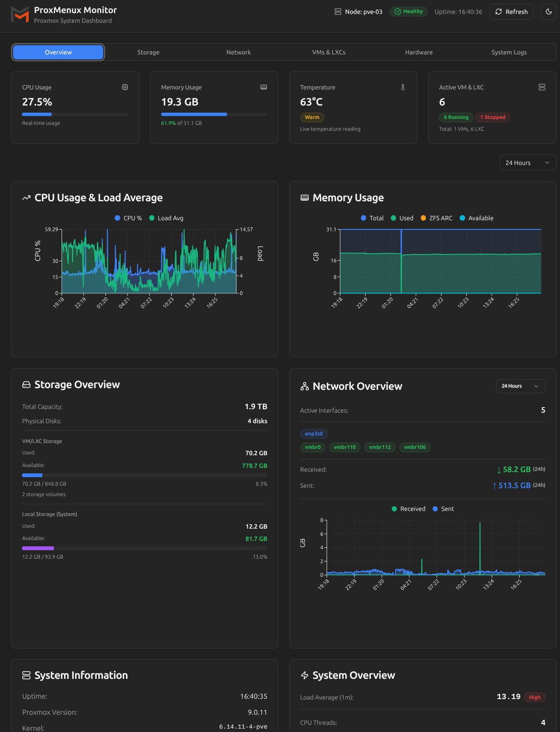Viewport: 560px width, 732px height.
Task: Click the VM/LXC storage usage progress bar
Action: coord(144,475)
